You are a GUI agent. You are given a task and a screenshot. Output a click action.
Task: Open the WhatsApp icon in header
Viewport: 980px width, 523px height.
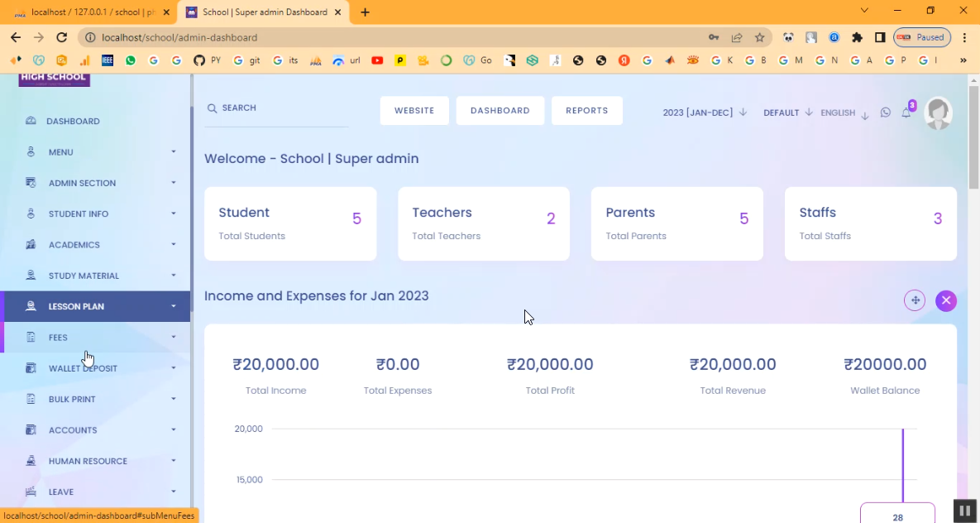886,113
